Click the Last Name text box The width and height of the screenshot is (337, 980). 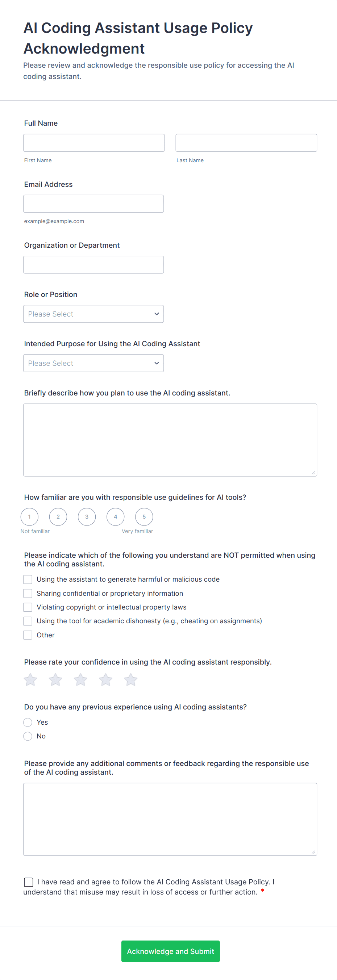tap(246, 143)
